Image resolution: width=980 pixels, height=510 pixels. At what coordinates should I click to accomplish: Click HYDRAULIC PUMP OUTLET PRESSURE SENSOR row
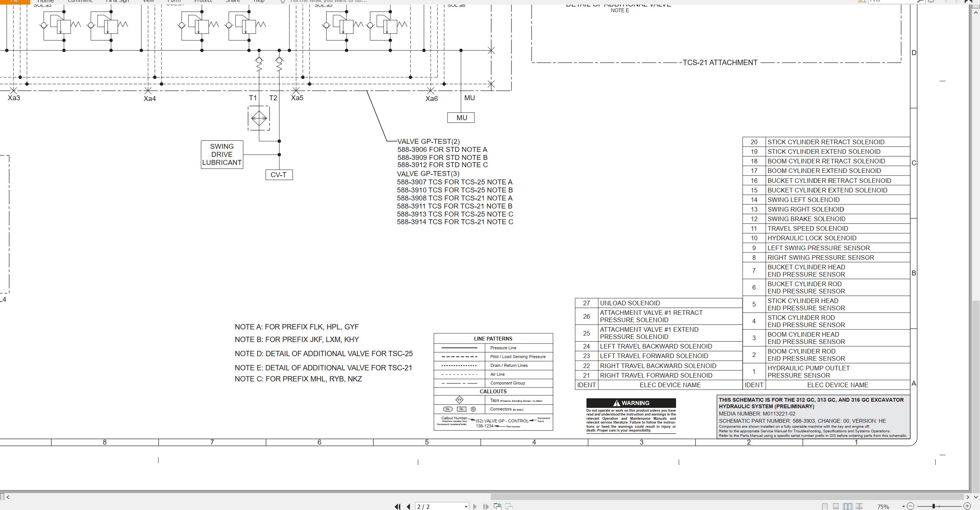click(x=826, y=372)
